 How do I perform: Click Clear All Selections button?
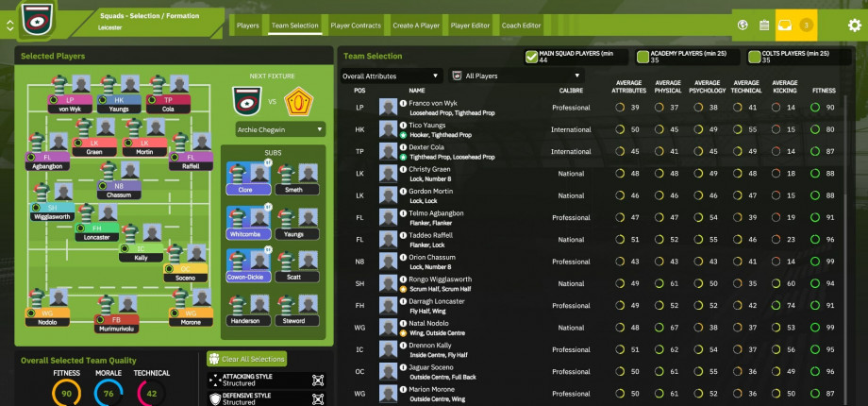tap(247, 359)
